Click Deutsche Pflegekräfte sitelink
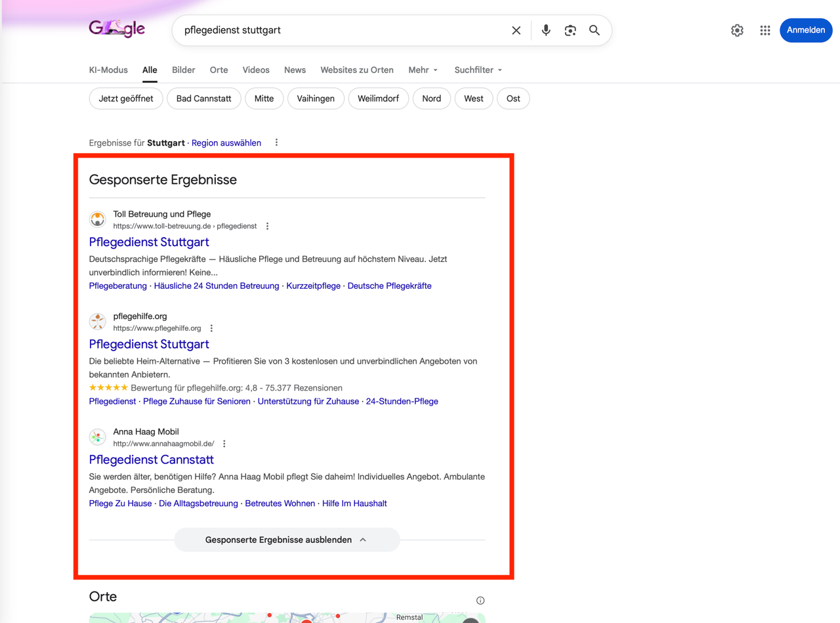 point(390,286)
